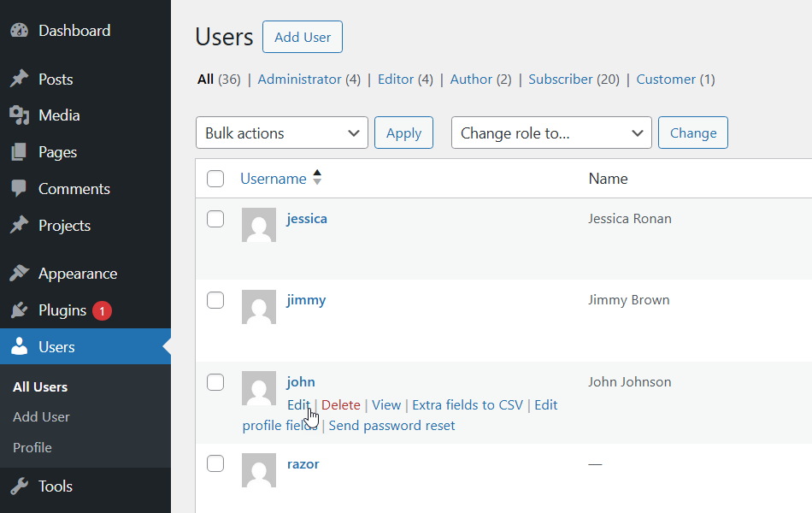Click the Appearance brush icon
The image size is (812, 513).
pyautogui.click(x=19, y=273)
